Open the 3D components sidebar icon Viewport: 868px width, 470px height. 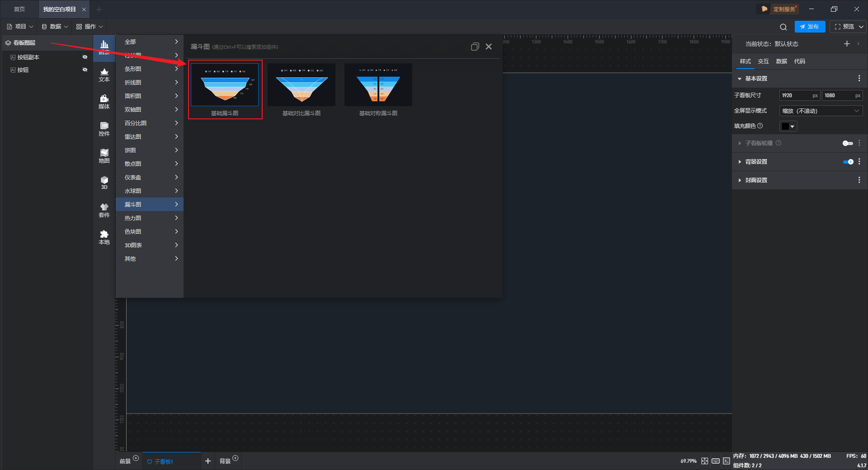(x=104, y=183)
